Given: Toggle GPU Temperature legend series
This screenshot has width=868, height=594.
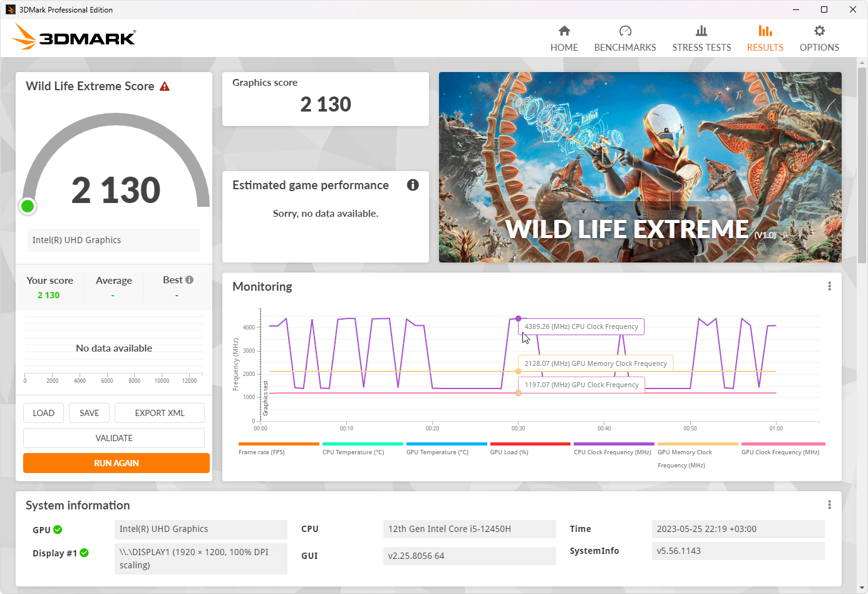Looking at the screenshot, I should [447, 448].
